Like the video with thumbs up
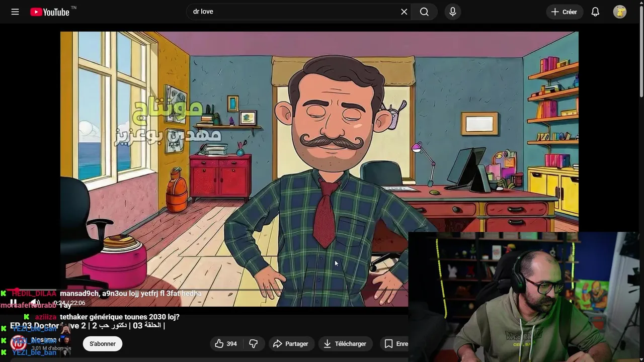Viewport: 644px width, 362px height. [x=225, y=344]
